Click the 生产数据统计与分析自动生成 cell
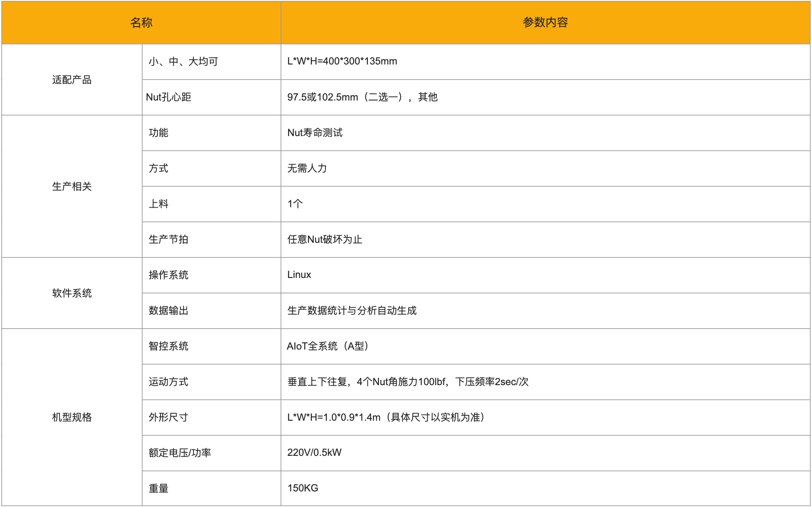 352,310
